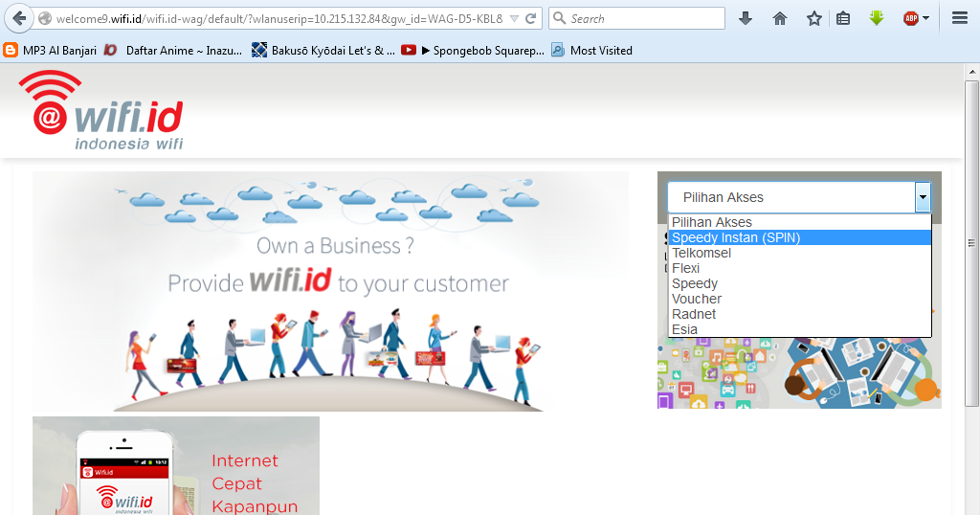Open the downloads arrow icon
Image resolution: width=980 pixels, height=515 pixels.
click(745, 19)
